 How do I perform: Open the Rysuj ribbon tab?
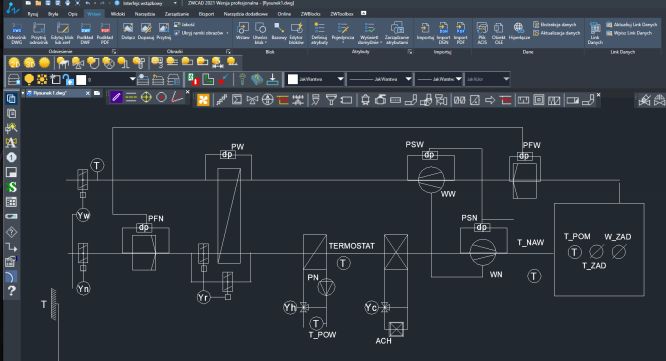point(33,14)
